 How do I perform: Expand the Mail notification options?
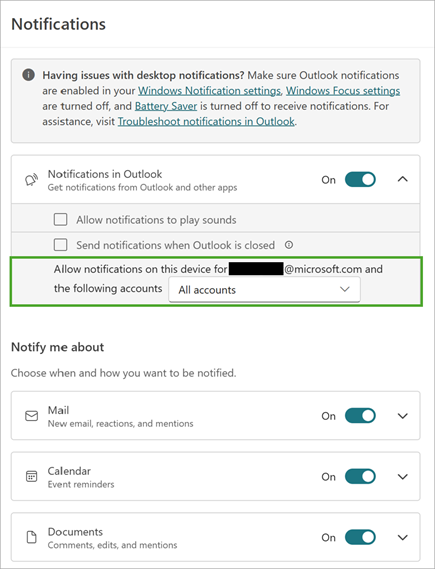click(403, 416)
